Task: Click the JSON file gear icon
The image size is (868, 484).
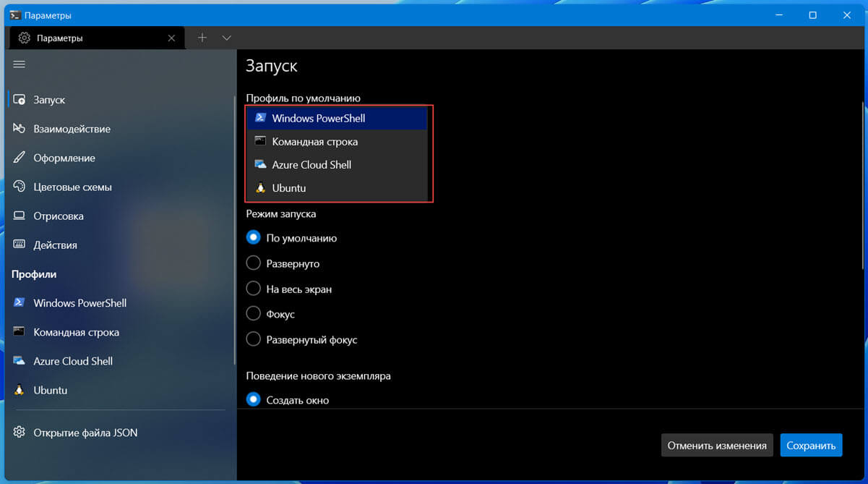Action: 20,433
